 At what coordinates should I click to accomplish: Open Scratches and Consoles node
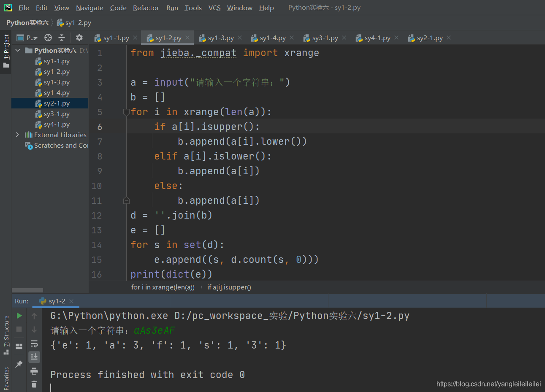point(57,146)
